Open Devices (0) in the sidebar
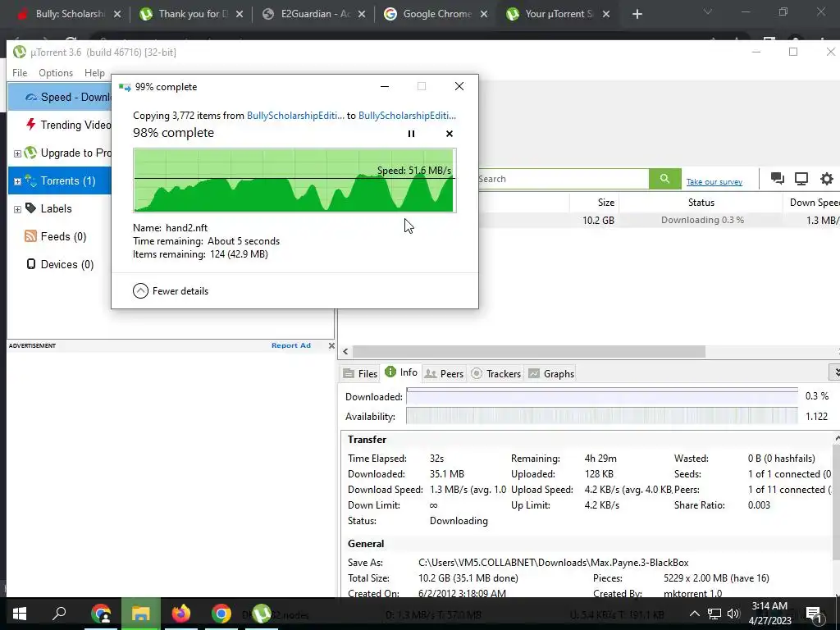Image resolution: width=840 pixels, height=630 pixels. [60, 264]
